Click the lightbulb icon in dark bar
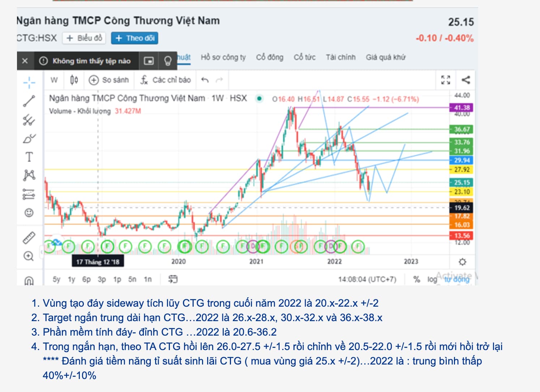Viewport: 540px width, 392px height. point(168,61)
